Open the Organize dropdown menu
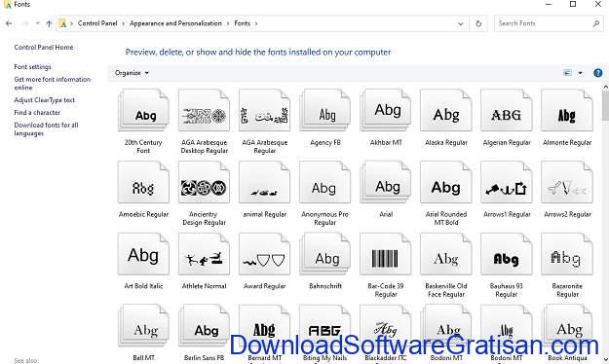Viewport: 609px width, 364px height. [x=132, y=73]
